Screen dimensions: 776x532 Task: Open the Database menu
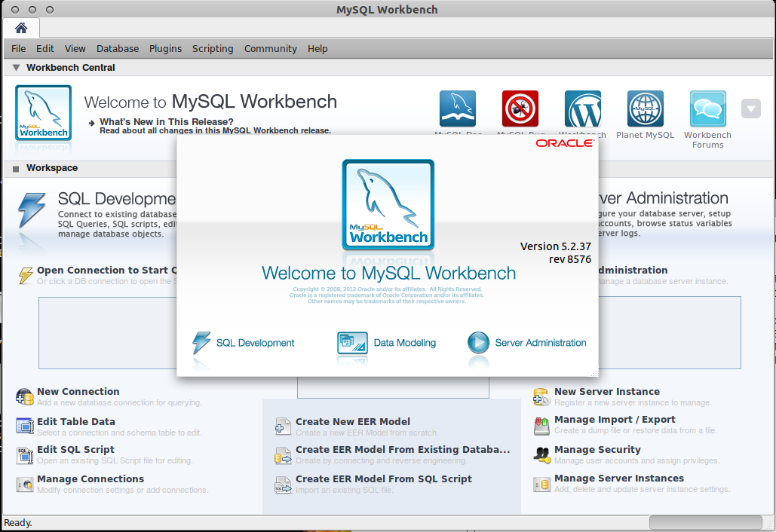[x=118, y=48]
